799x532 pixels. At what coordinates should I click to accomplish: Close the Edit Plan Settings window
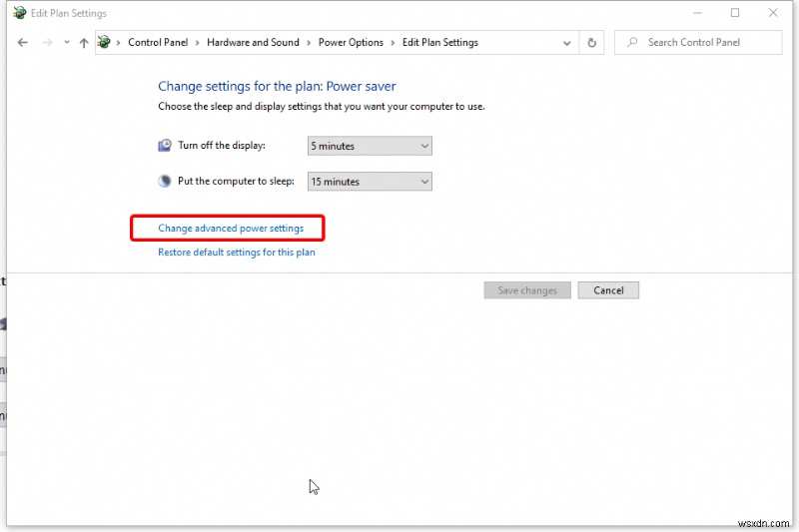tap(773, 13)
